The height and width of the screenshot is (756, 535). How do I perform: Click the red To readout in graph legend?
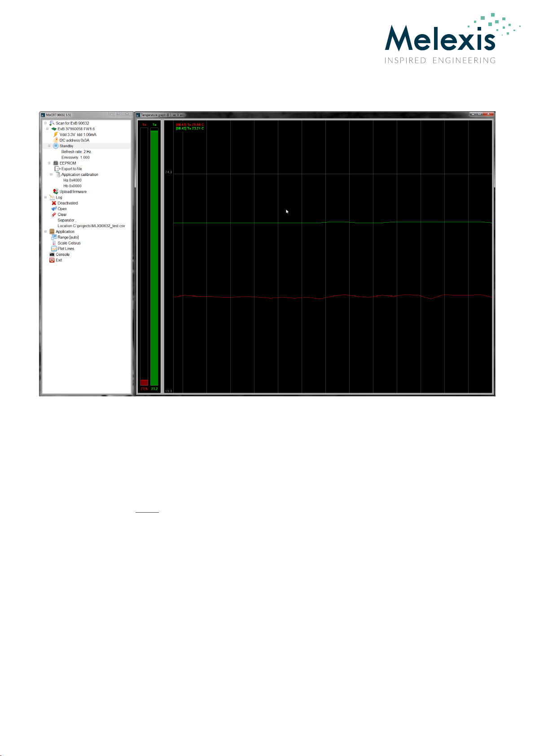189,125
